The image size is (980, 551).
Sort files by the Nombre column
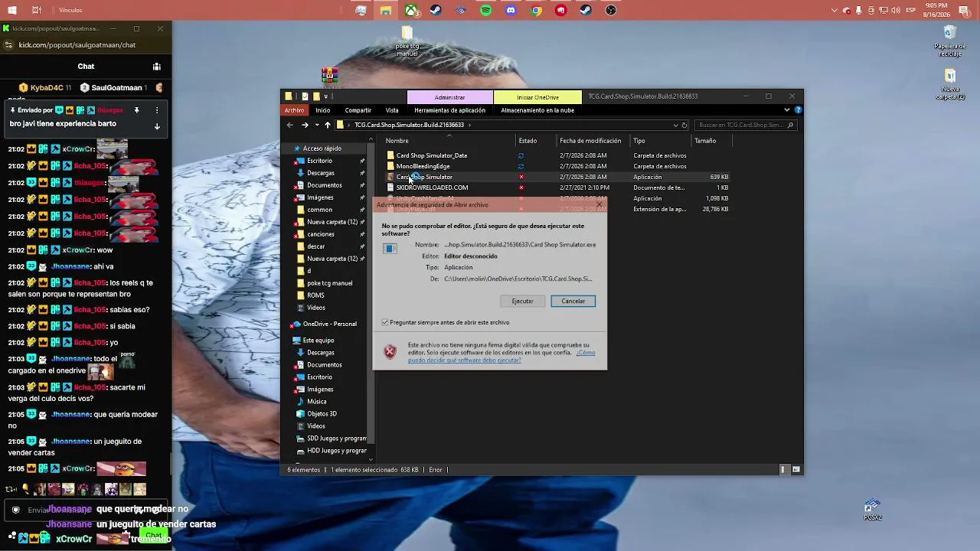coord(450,141)
